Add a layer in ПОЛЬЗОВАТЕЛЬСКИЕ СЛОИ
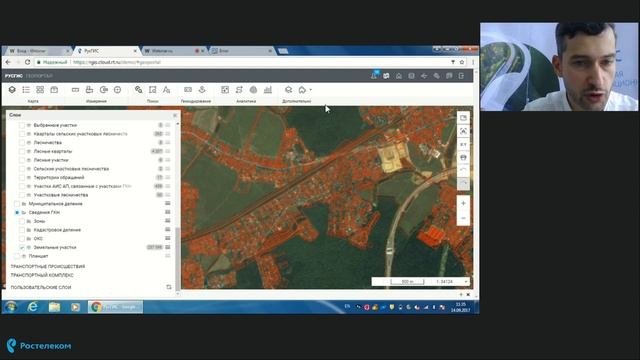Viewport: 640px width, 360px height. click(x=169, y=287)
